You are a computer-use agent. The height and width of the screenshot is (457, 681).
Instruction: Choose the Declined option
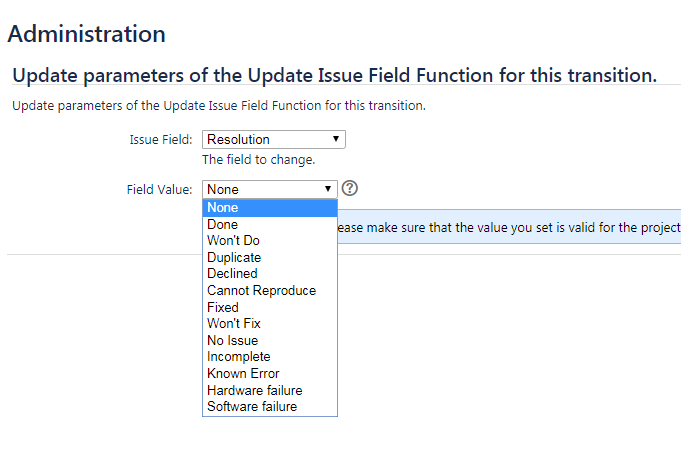pos(270,274)
